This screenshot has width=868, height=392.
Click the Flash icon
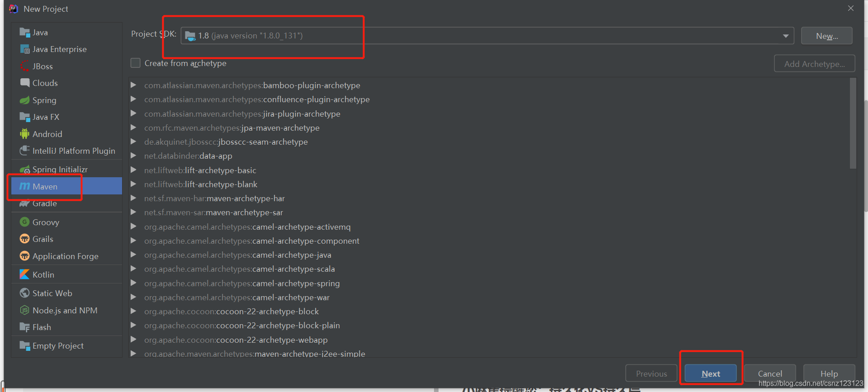(x=24, y=327)
